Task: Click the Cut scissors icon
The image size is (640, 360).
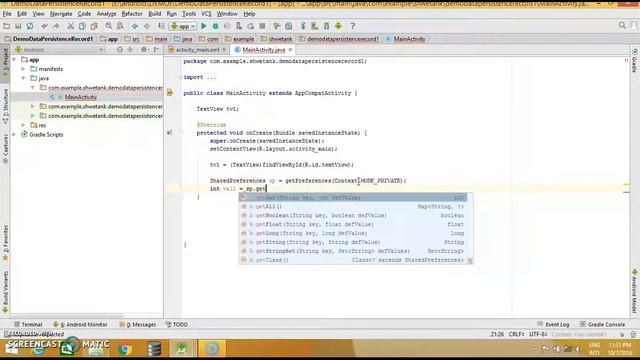Action: point(70,26)
